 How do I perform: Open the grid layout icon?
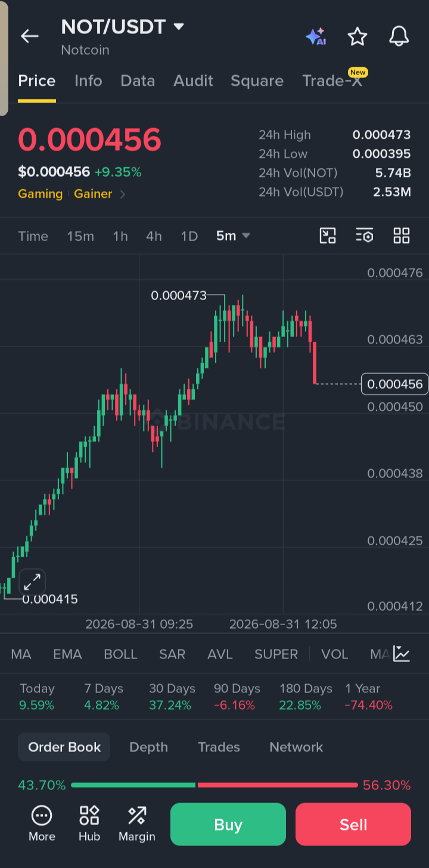(x=402, y=236)
